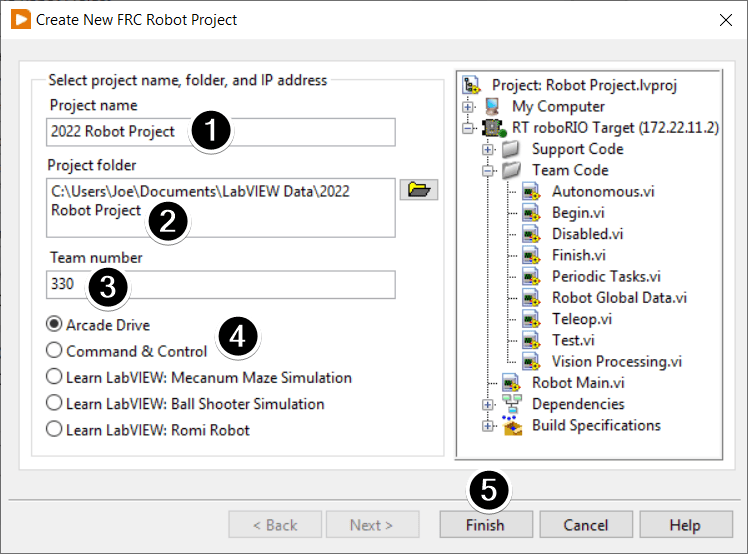Image resolution: width=748 pixels, height=554 pixels.
Task: Select the Dependencies label in tree
Action: (578, 404)
